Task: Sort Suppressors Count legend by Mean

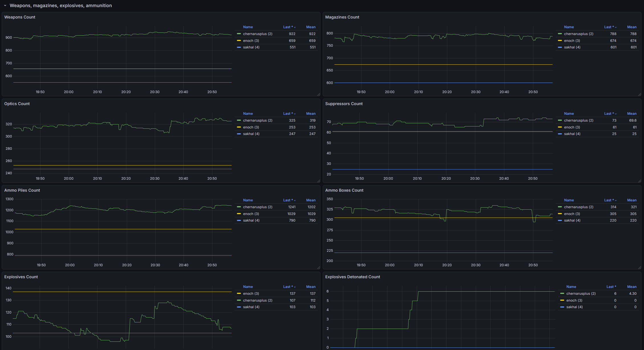Action: (631, 114)
